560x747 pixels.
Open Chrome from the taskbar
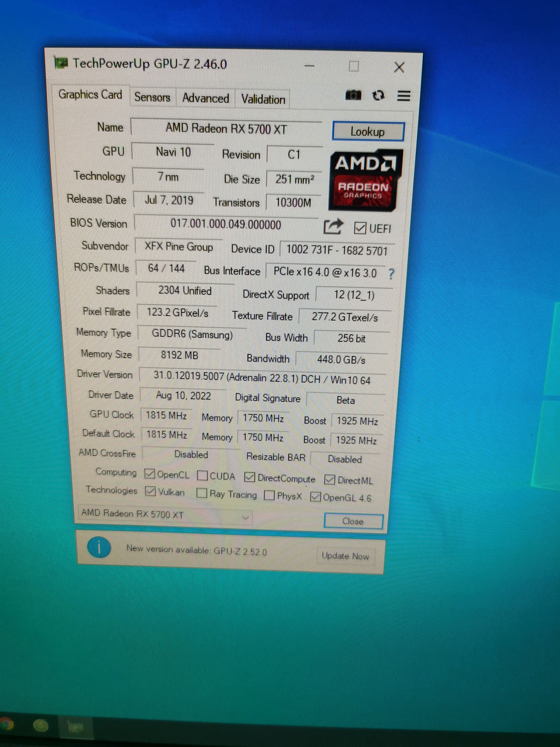6,724
